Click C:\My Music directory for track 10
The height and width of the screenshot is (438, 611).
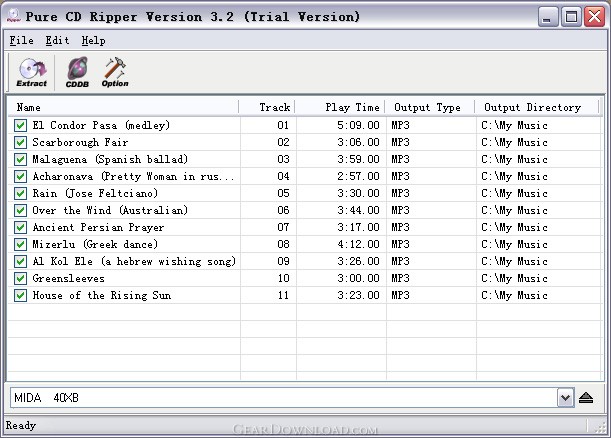click(x=514, y=278)
